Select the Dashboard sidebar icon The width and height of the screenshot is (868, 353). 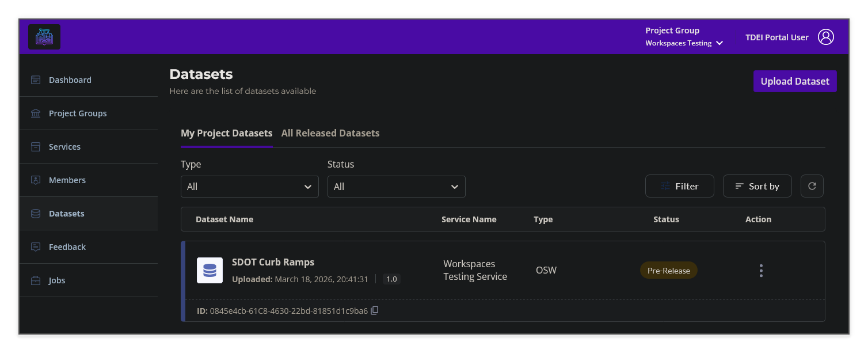click(36, 79)
